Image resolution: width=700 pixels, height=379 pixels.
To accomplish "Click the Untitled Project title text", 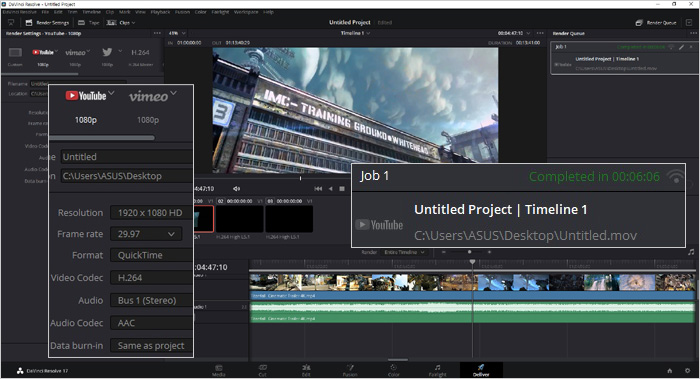I will 350,22.
